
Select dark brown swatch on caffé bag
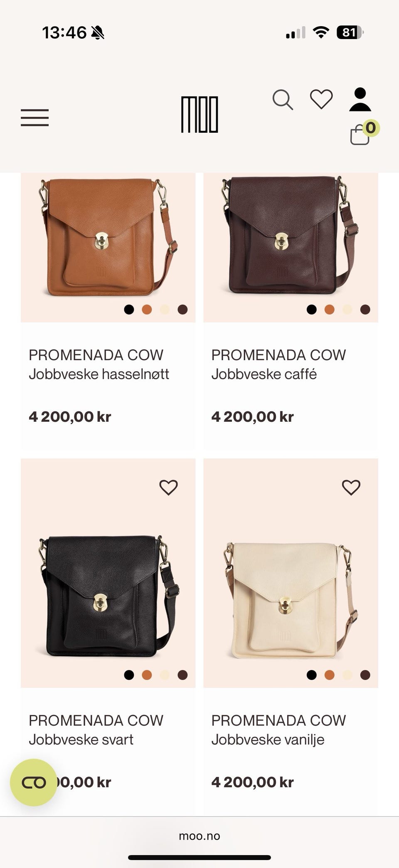[365, 309]
